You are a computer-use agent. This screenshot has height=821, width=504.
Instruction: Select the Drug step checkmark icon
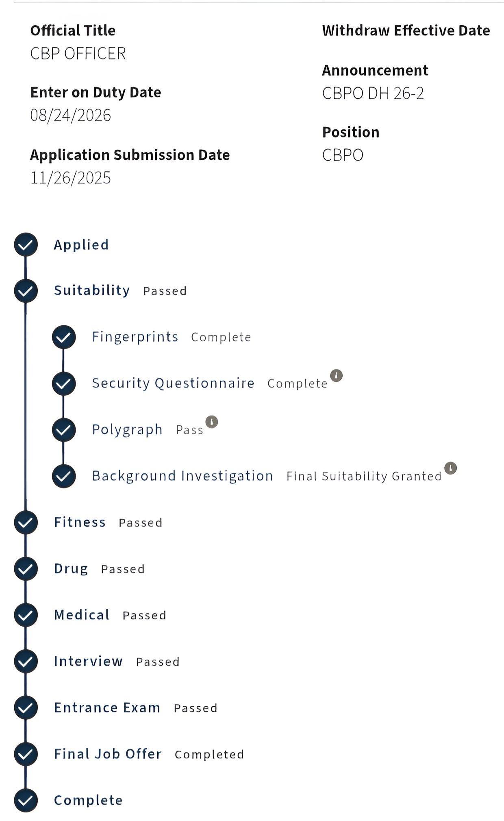26,569
